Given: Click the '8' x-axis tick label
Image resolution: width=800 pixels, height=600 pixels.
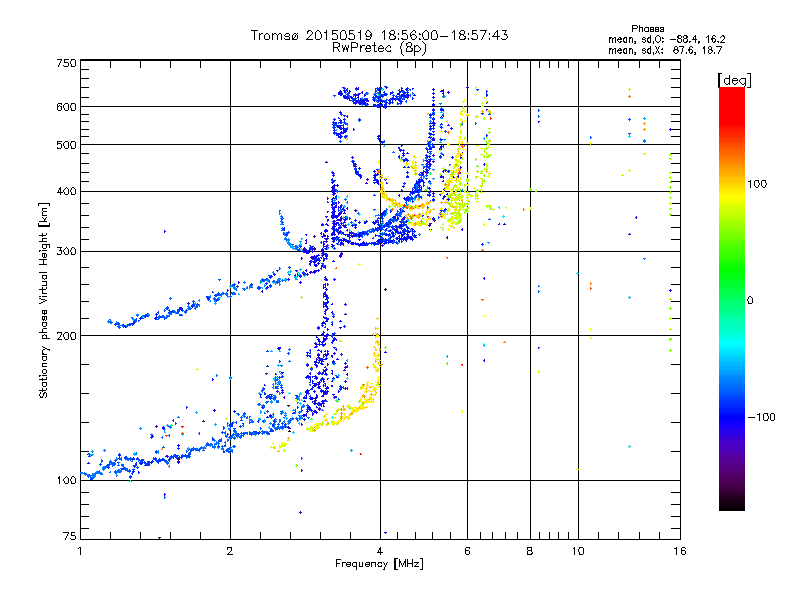Looking at the screenshot, I should pos(530,551).
